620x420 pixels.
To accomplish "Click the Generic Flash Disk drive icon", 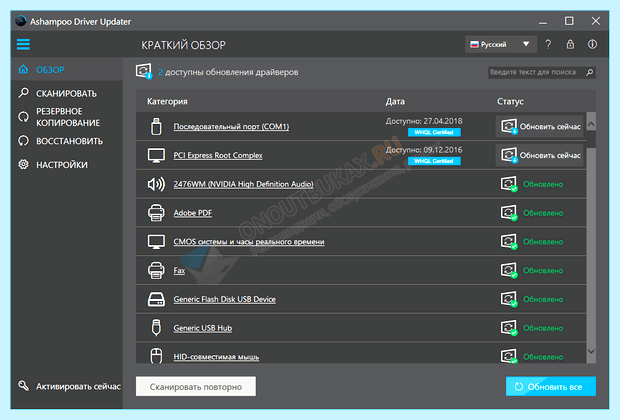I will click(x=156, y=299).
